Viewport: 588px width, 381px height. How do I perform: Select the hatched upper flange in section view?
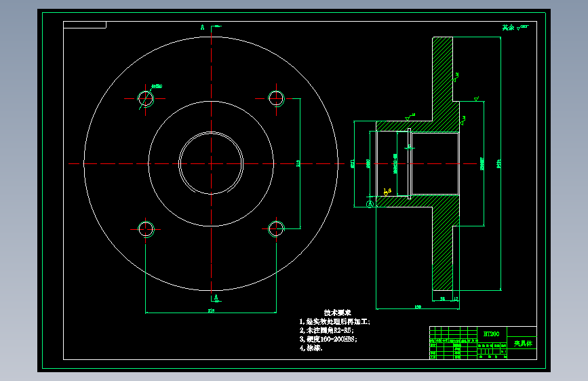coord(442,79)
